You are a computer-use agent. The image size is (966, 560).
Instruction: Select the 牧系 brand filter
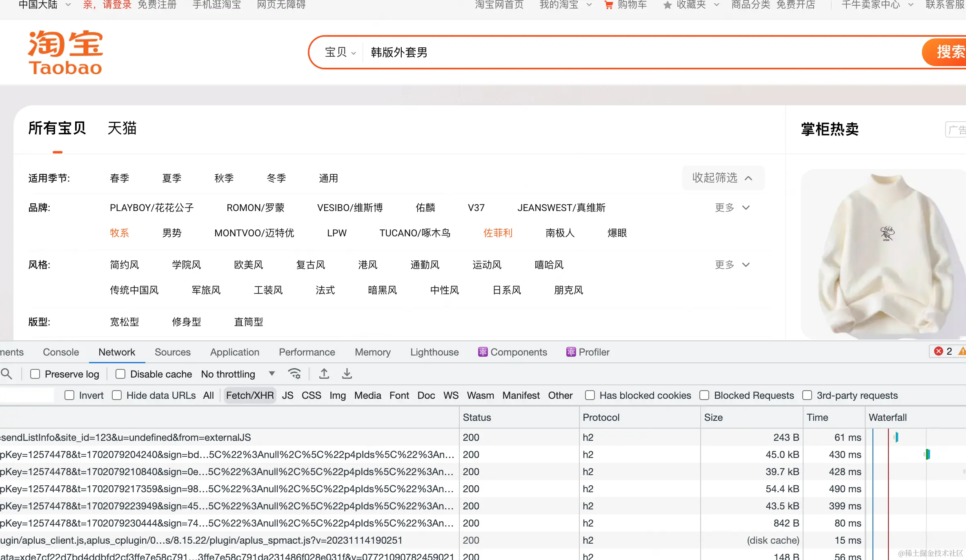click(119, 233)
